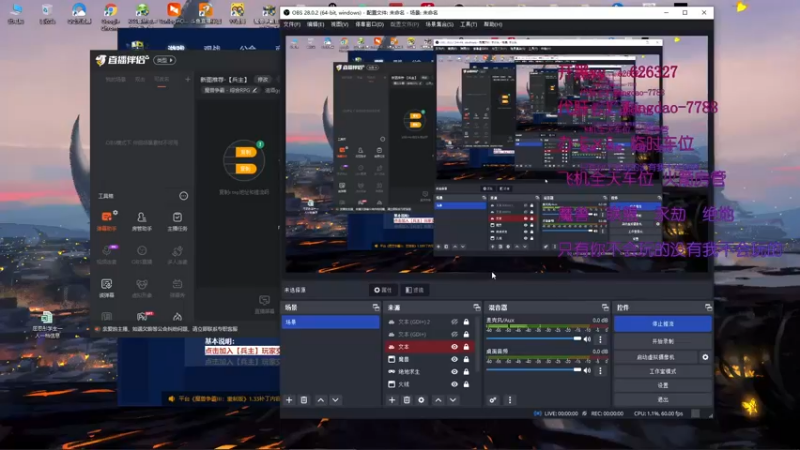Select the 绝地求生 source row

tap(429, 372)
